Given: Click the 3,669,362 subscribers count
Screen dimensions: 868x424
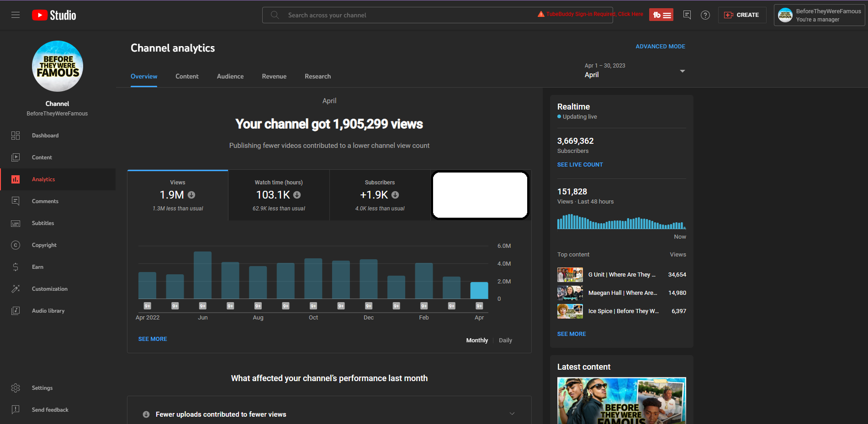Looking at the screenshot, I should (576, 141).
